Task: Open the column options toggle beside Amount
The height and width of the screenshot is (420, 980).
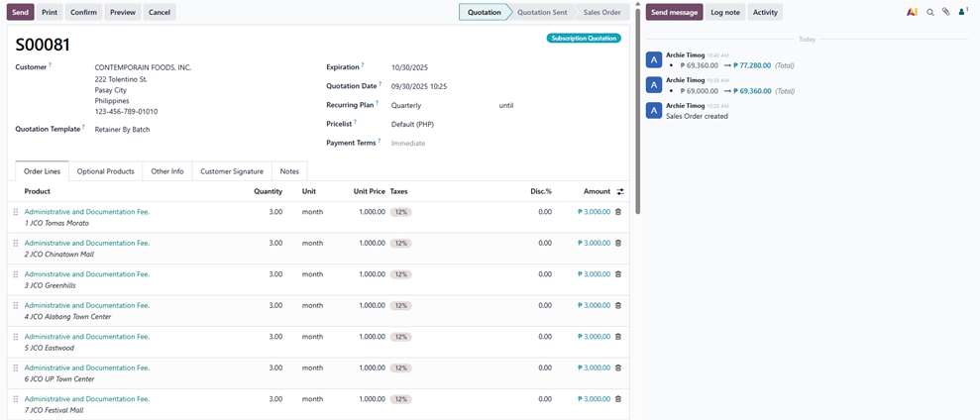Action: click(x=620, y=191)
